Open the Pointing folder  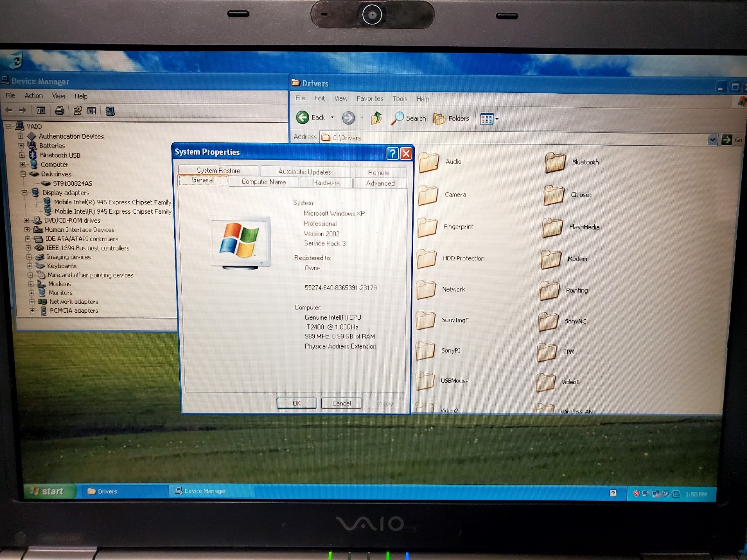pyautogui.click(x=564, y=290)
